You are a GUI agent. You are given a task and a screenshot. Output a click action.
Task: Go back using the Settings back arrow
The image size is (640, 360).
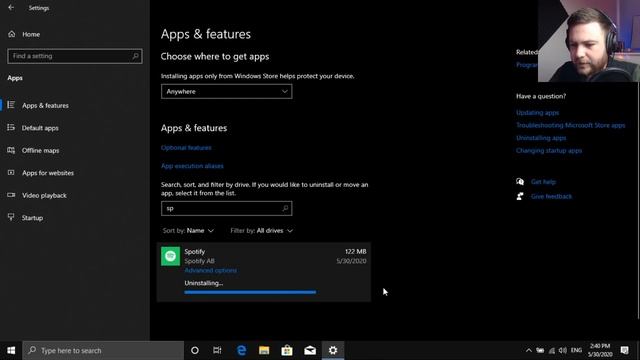click(x=11, y=8)
